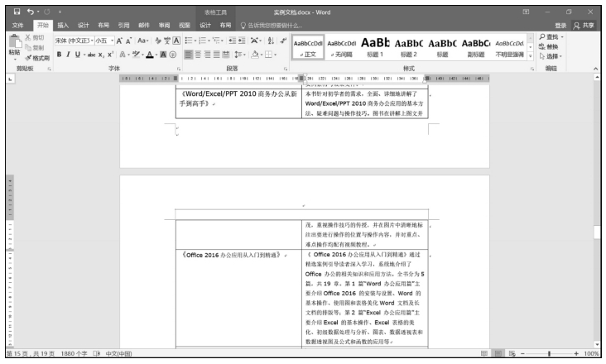Click the Phonetic Guide (文) icon
The width and height of the screenshot is (606, 364).
point(167,41)
